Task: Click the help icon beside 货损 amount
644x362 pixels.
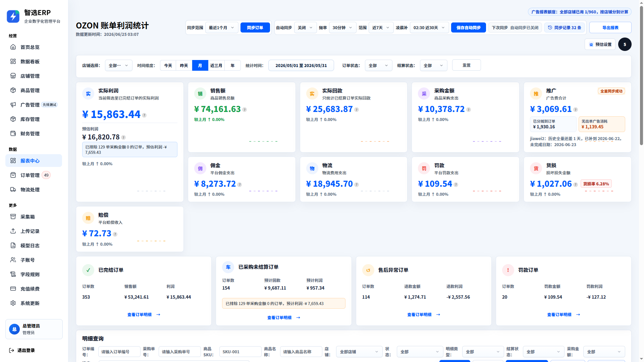Action: tap(576, 185)
